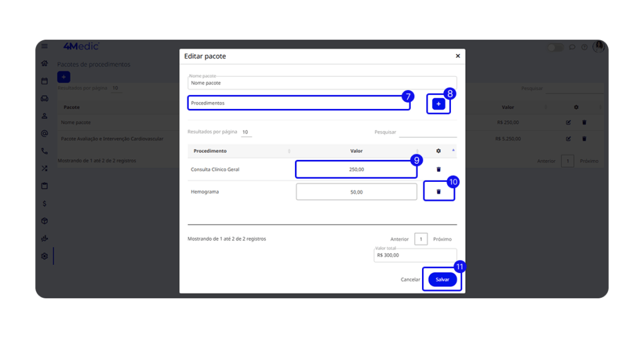Viewport: 644px width, 338px height.
Task: Close the Editar pacote dialog
Action: point(457,56)
